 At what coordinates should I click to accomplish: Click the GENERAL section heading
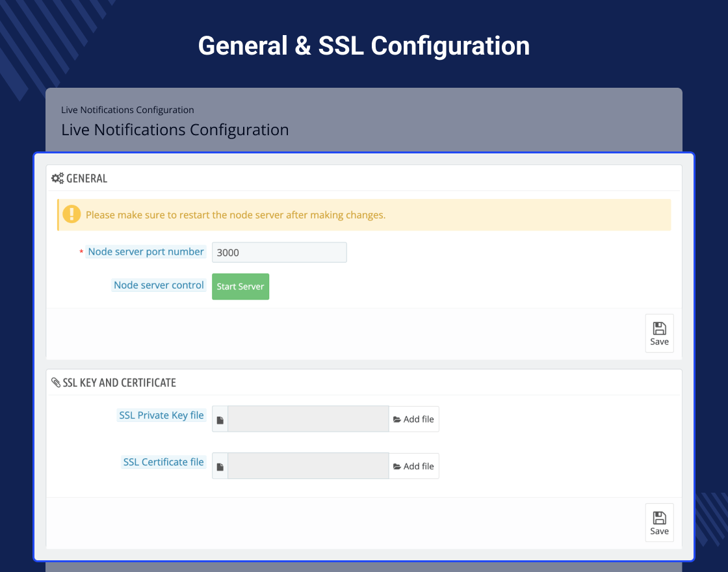(87, 178)
